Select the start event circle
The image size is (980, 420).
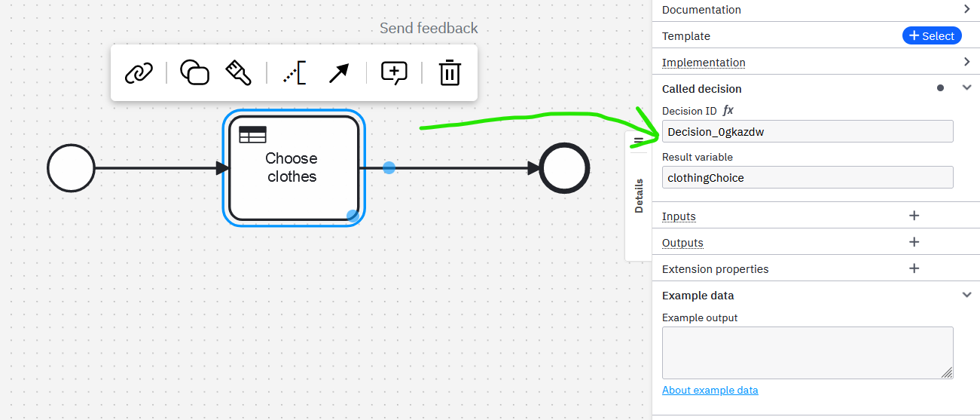[x=71, y=167]
